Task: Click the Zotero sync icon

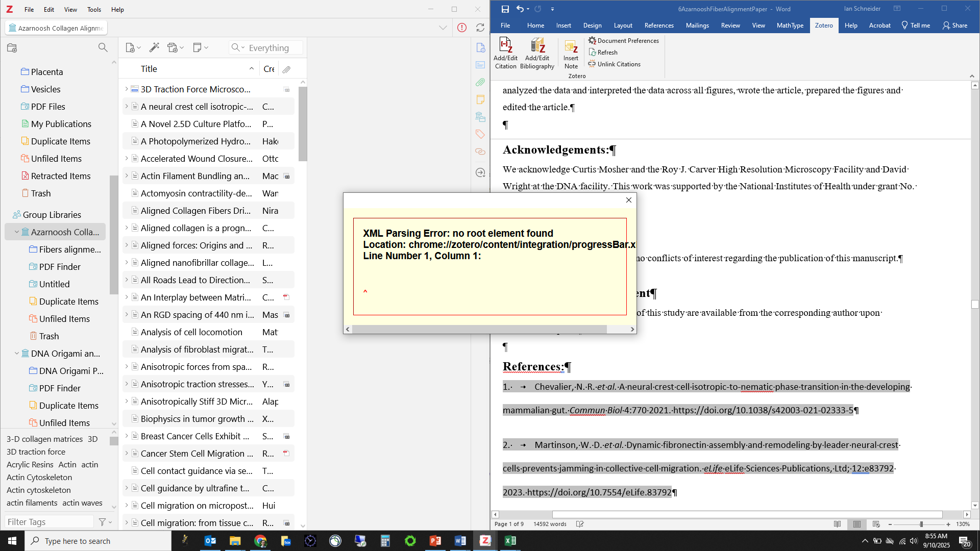Action: 480,28
